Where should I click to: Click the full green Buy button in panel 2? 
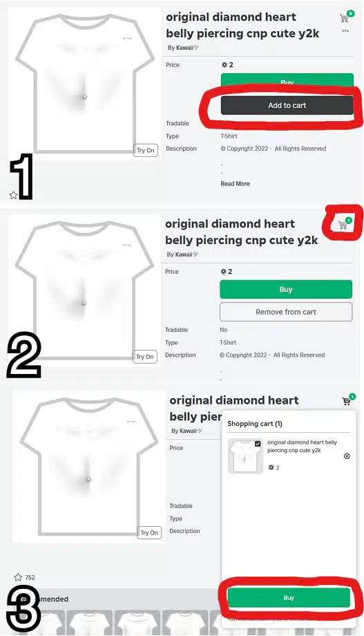point(286,289)
